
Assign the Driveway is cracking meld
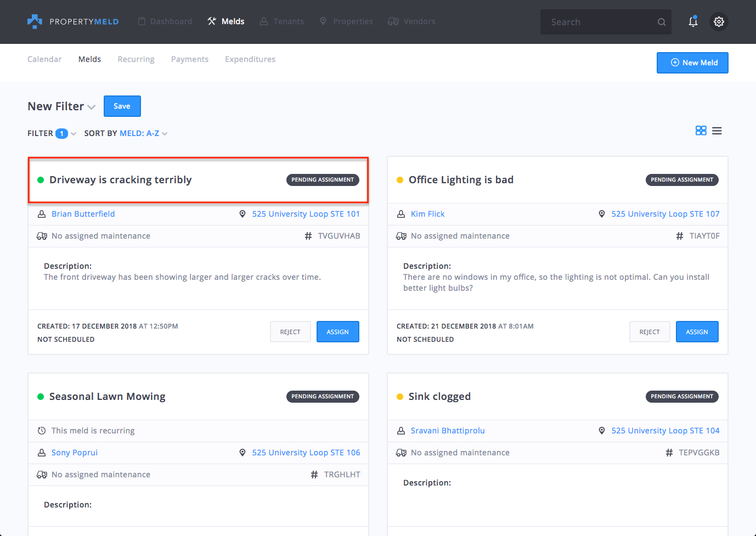coord(337,332)
